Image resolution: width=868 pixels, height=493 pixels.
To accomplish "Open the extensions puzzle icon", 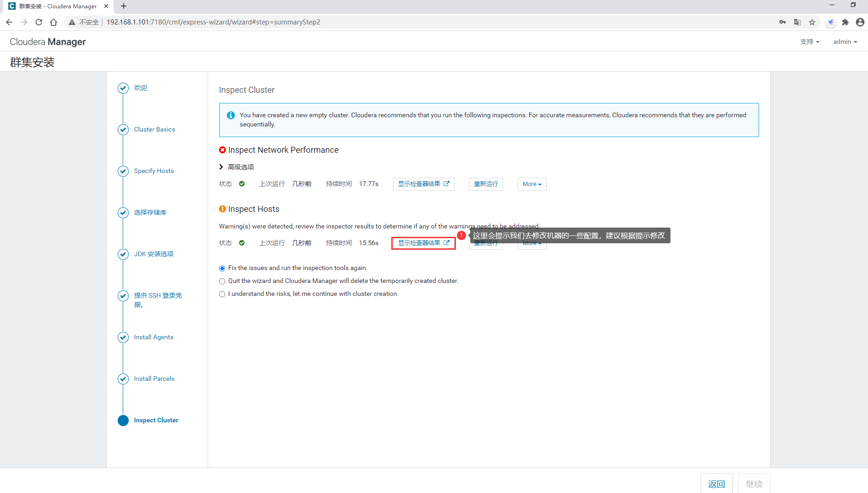I will click(x=845, y=22).
